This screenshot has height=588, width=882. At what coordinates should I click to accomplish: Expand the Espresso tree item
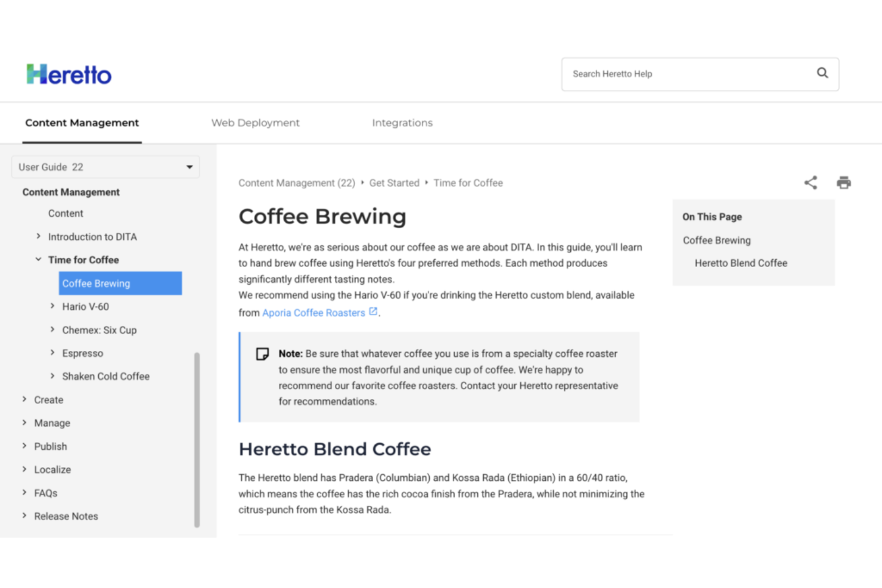point(52,353)
